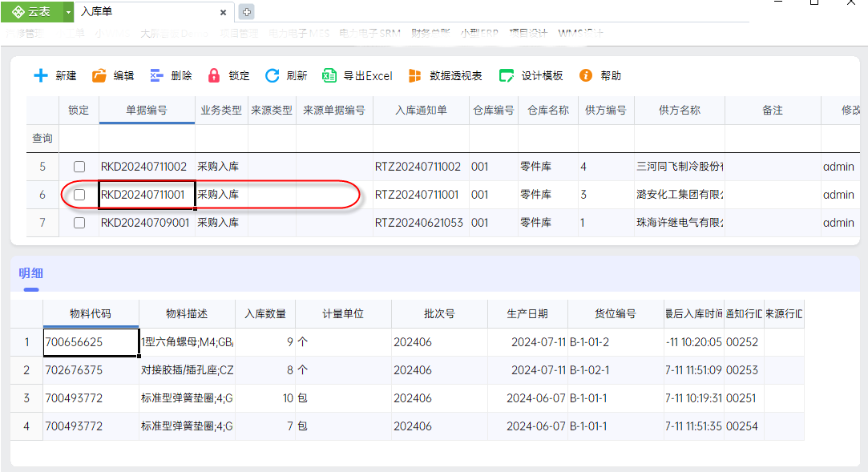Image resolution: width=868 pixels, height=472 pixels.
Task: Click supplier 珠海许继电气 cell
Action: (x=679, y=223)
